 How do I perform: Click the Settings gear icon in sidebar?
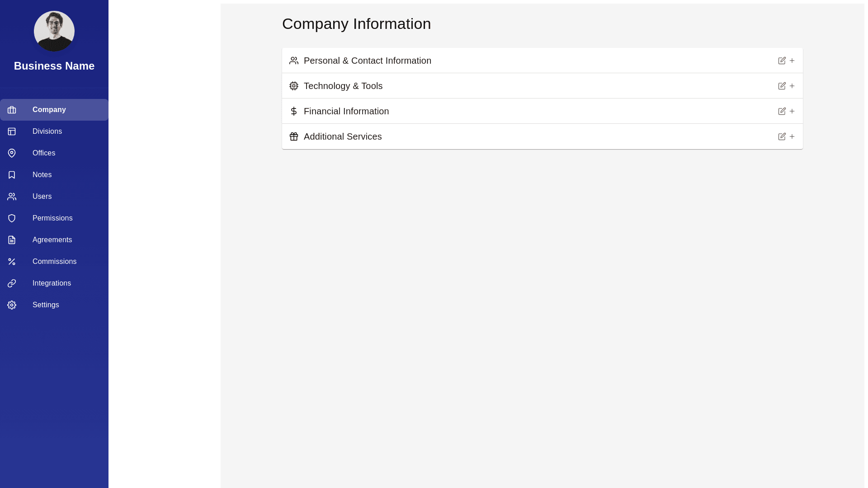pos(12,305)
